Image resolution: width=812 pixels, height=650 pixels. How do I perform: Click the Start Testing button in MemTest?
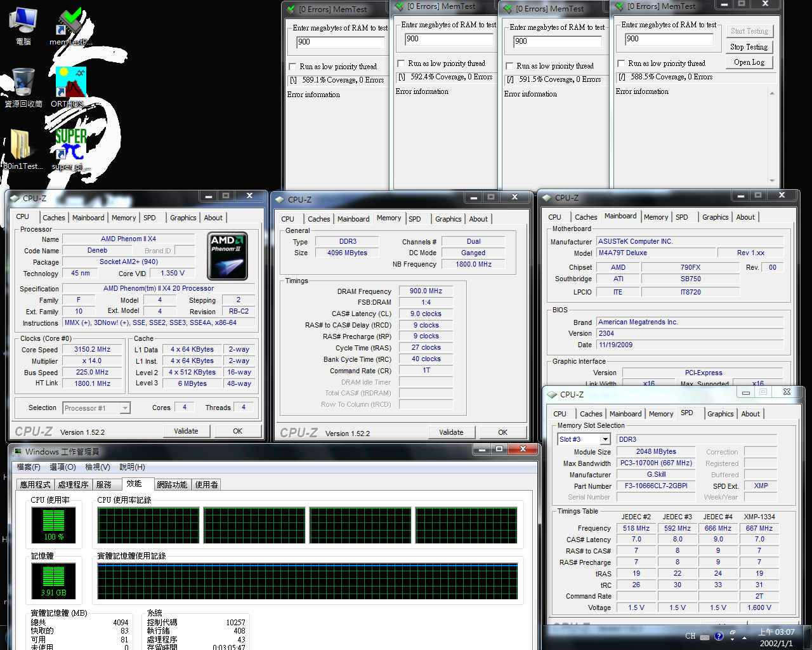pyautogui.click(x=749, y=31)
